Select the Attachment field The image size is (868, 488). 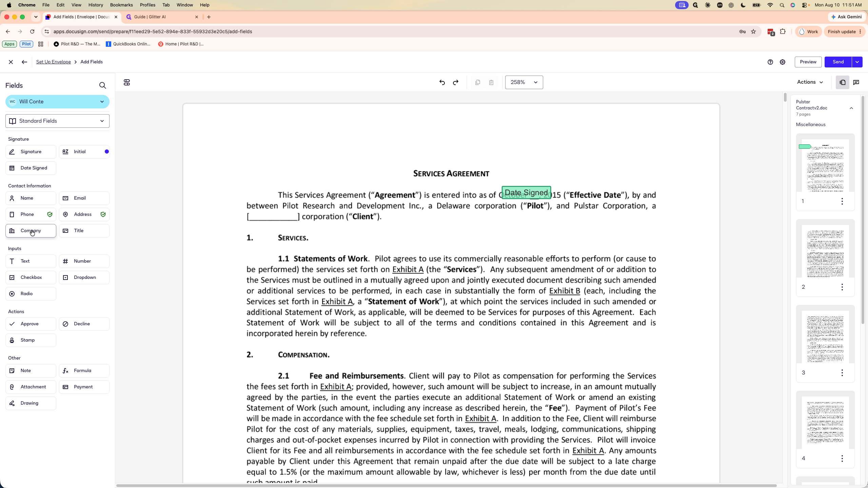click(x=31, y=387)
